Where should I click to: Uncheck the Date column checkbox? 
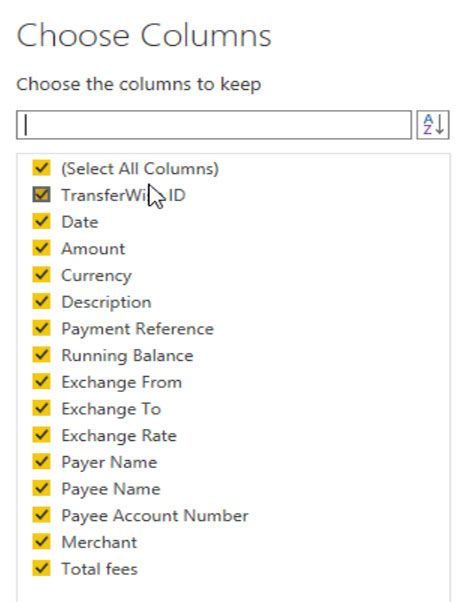(41, 222)
